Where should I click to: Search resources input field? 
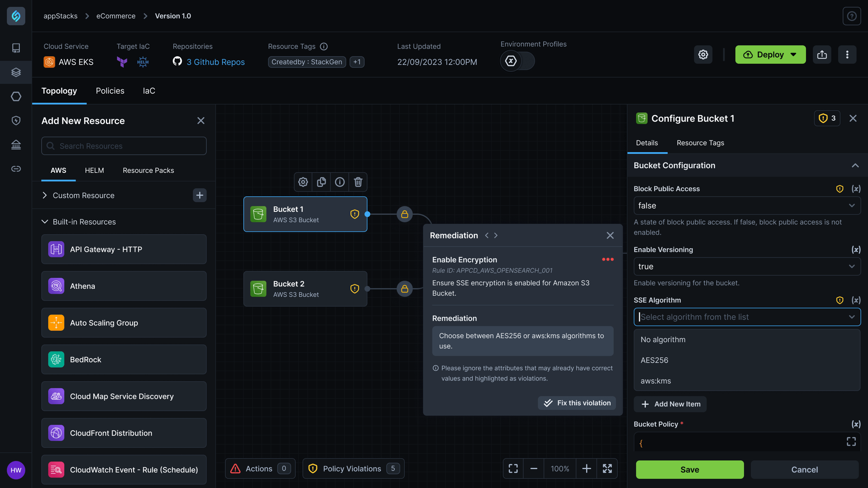click(124, 145)
